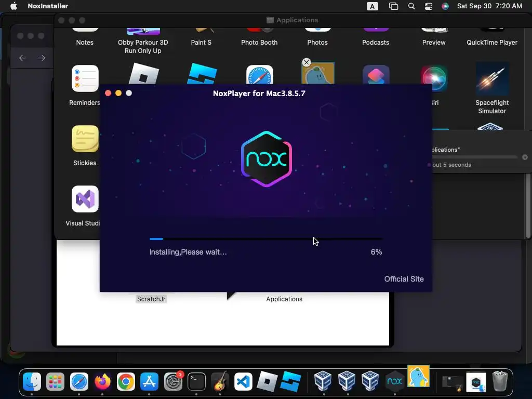The image size is (532, 399).
Task: Launch Safari from the Dock
Action: 79,382
